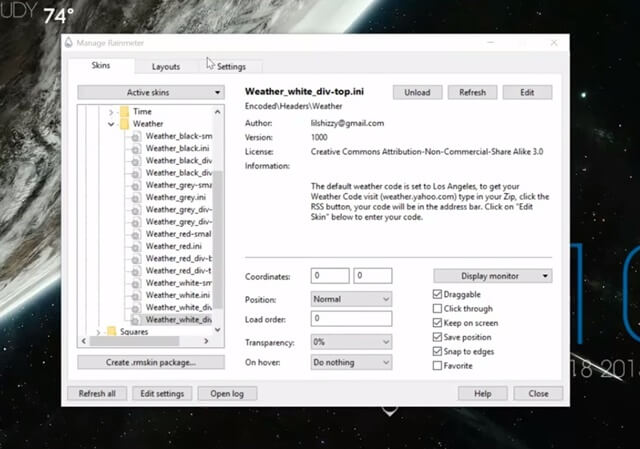The image size is (640, 449).
Task: Open the Position combo box set to Normal
Action: pos(351,299)
